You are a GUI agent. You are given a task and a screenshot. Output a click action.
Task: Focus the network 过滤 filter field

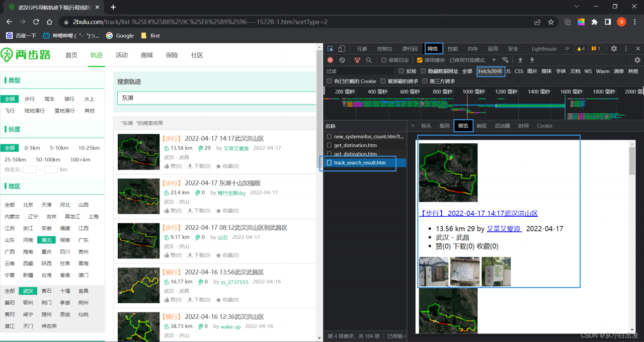point(359,71)
